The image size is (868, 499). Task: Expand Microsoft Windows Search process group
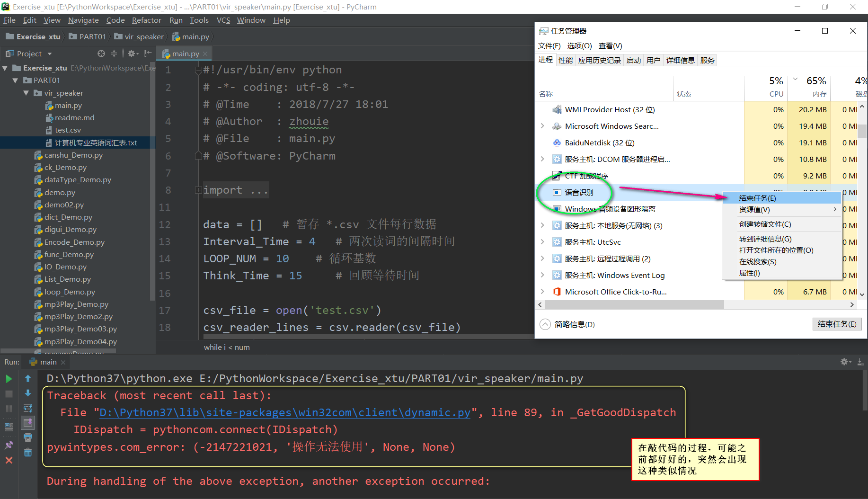[x=542, y=126]
